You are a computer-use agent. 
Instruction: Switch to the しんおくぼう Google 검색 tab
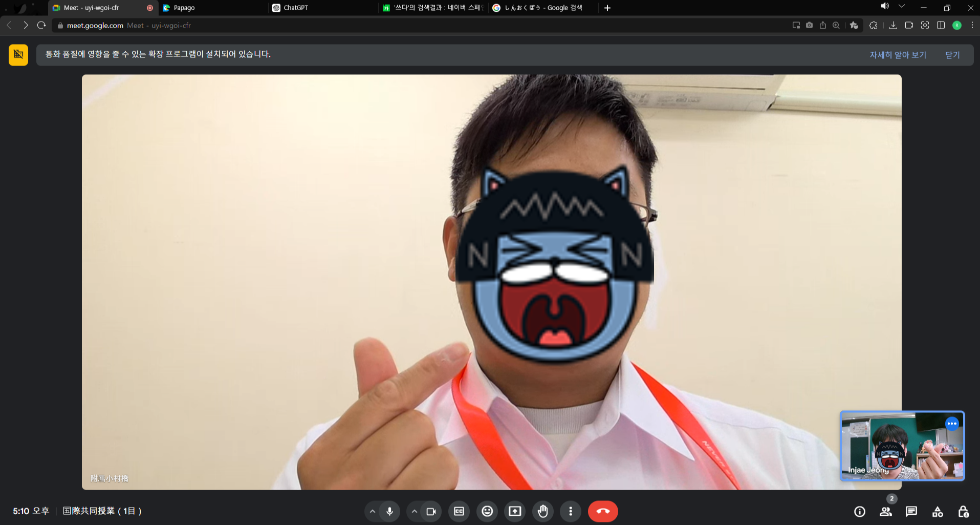(542, 8)
